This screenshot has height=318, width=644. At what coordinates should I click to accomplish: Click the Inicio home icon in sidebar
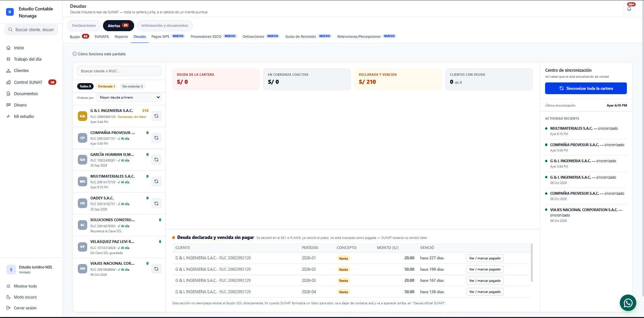tap(8, 48)
